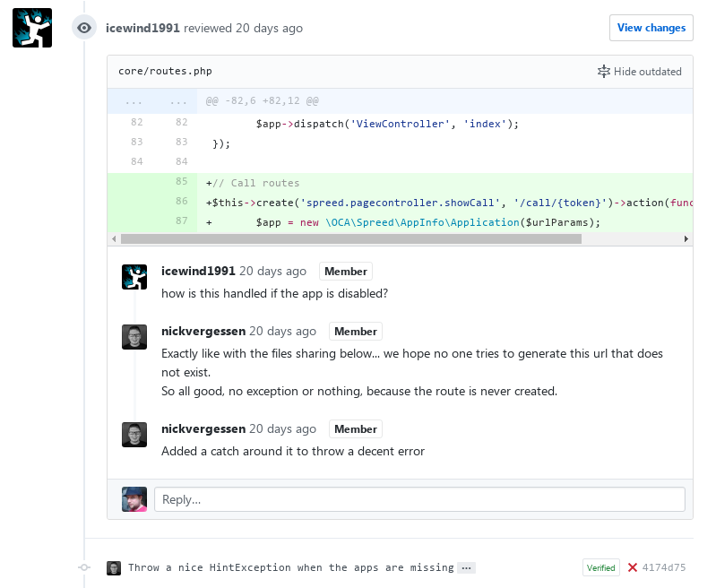
Task: Click the '@@ -82,6 +82,12 @@' hunk header text
Action: 262,101
